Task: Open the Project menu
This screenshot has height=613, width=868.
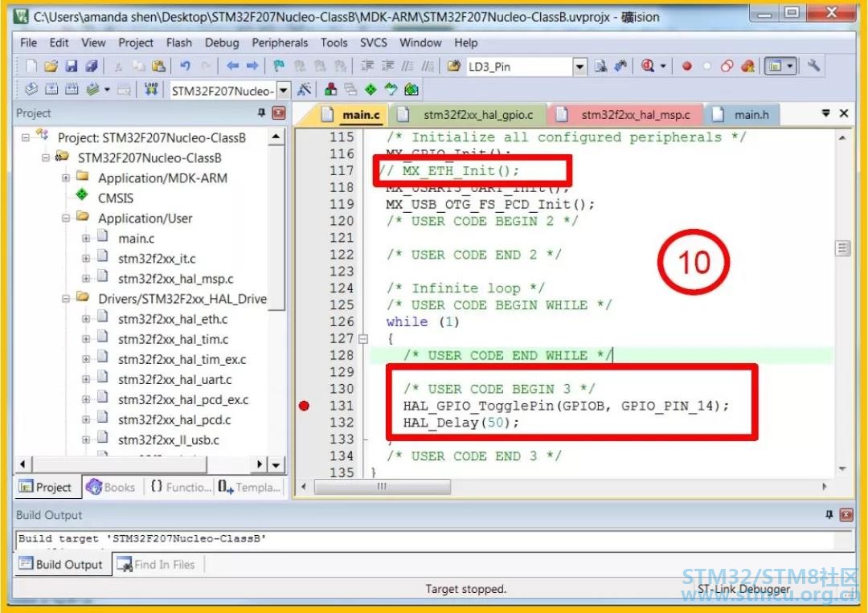Action: 136,43
